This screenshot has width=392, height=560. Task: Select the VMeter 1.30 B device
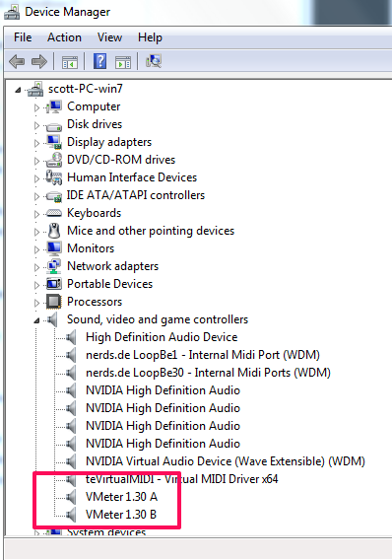click(121, 515)
